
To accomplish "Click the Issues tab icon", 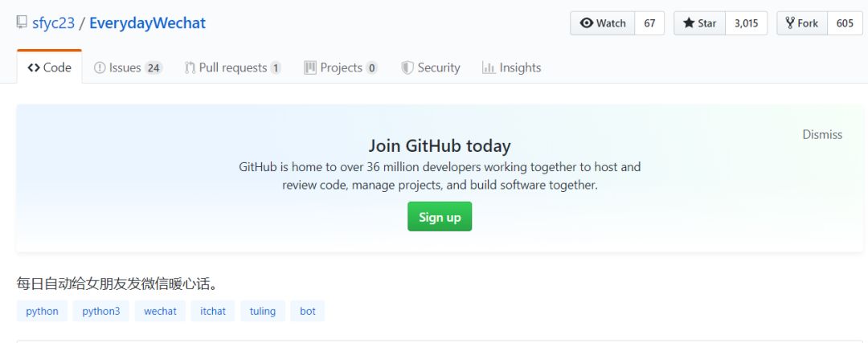I will [x=100, y=68].
